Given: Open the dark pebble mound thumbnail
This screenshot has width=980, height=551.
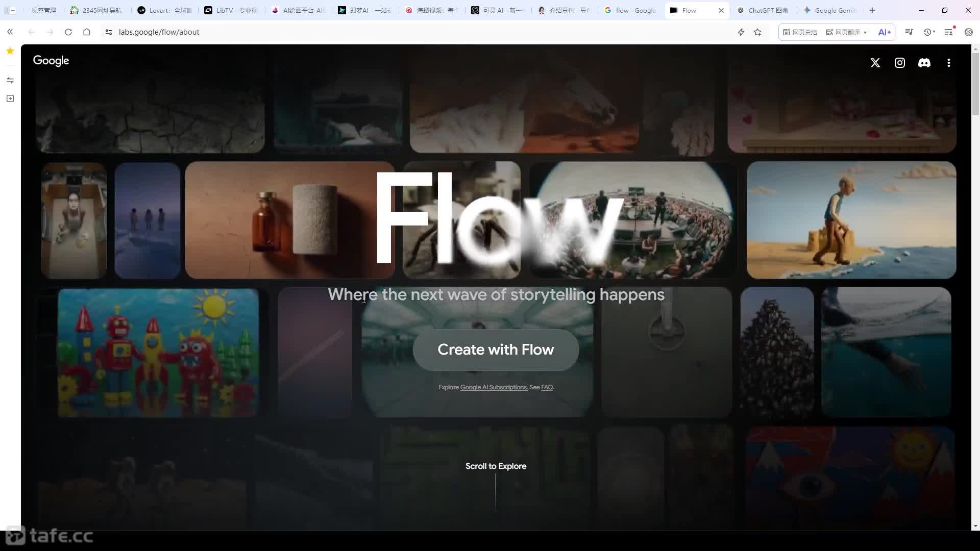Looking at the screenshot, I should [x=777, y=352].
